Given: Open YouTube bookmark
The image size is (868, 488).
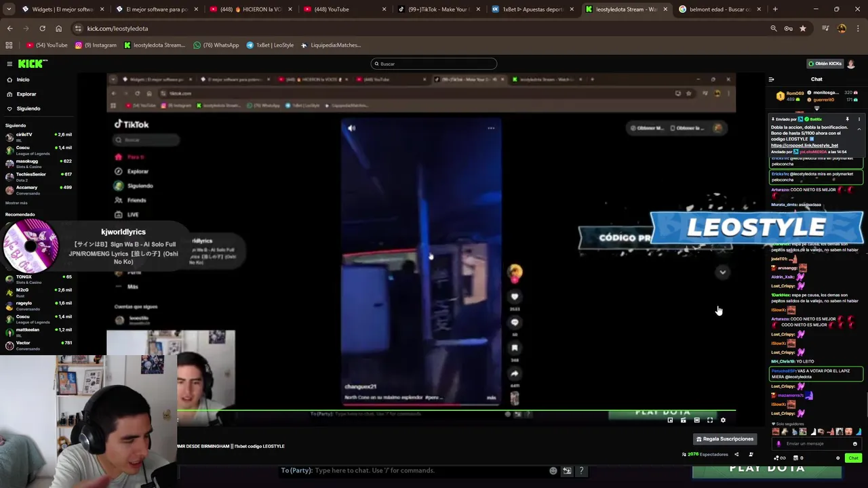Looking at the screenshot, I should [47, 45].
